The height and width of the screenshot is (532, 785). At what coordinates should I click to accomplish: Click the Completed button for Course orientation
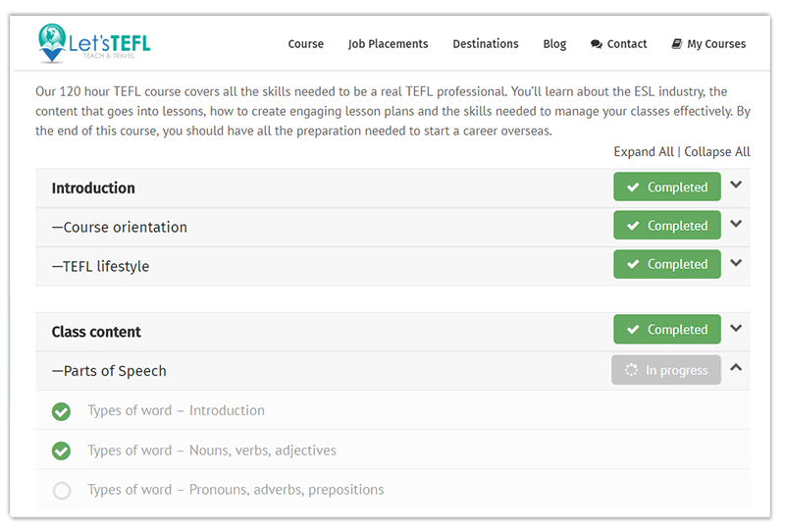pyautogui.click(x=667, y=225)
